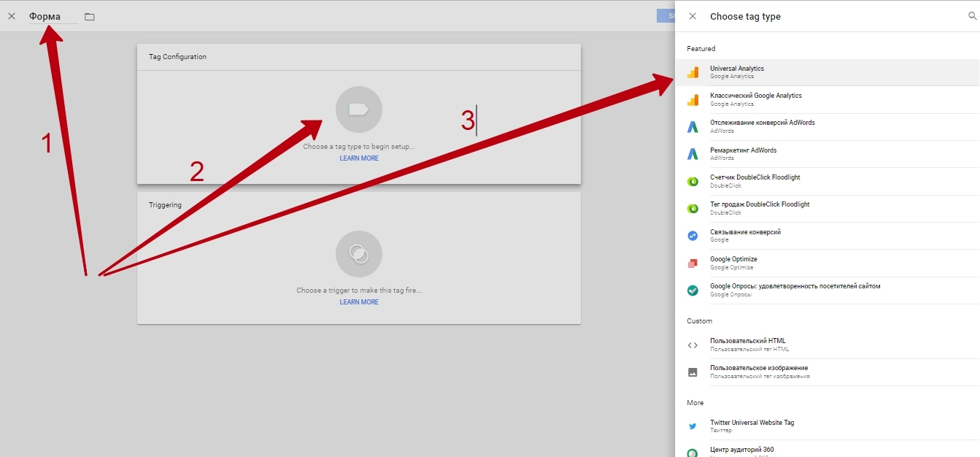Select Тег продаж DoubleClick Floodlight
The width and height of the screenshot is (980, 457).
click(x=827, y=208)
